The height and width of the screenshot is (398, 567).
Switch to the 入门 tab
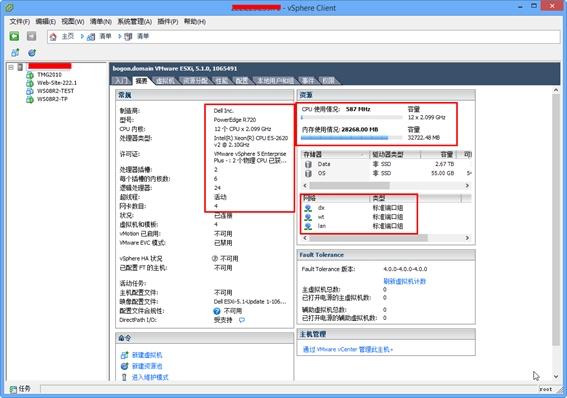(122, 81)
